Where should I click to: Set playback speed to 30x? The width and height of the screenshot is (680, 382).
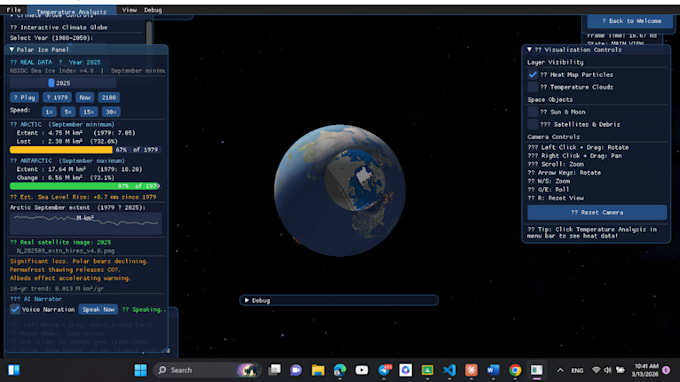111,112
